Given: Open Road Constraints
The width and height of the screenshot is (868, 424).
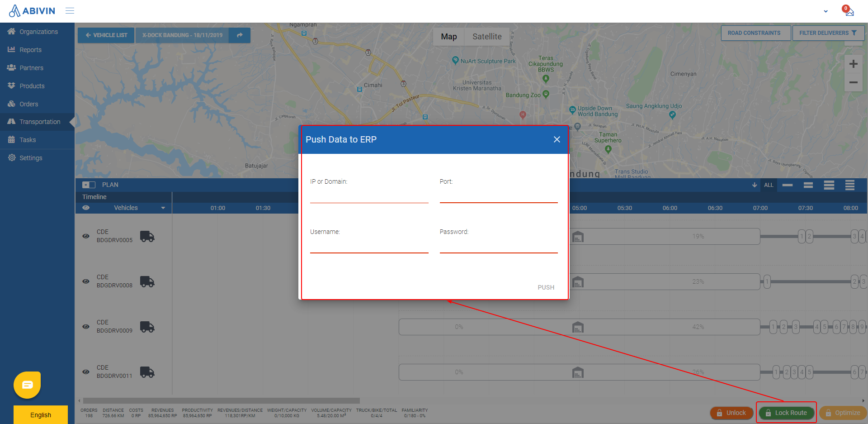Looking at the screenshot, I should (756, 33).
